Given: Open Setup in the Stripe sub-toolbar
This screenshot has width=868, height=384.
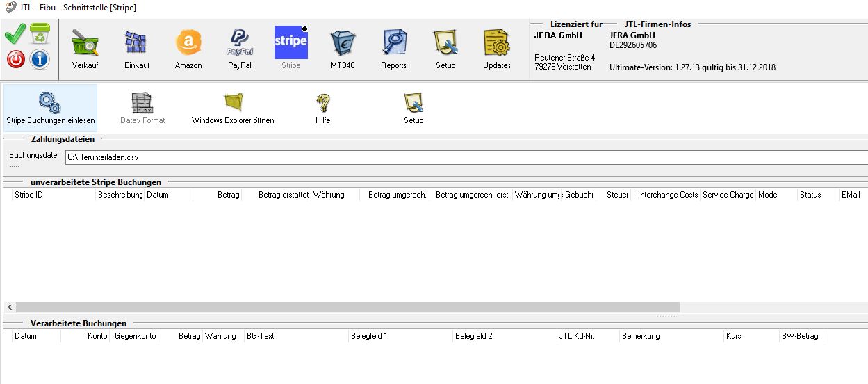Looking at the screenshot, I should coord(413,109).
